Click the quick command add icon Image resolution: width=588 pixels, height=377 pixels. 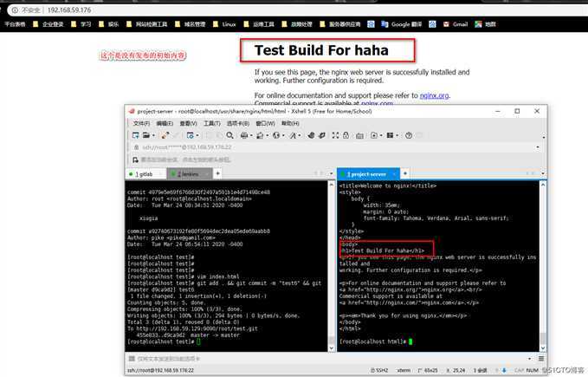135,159
